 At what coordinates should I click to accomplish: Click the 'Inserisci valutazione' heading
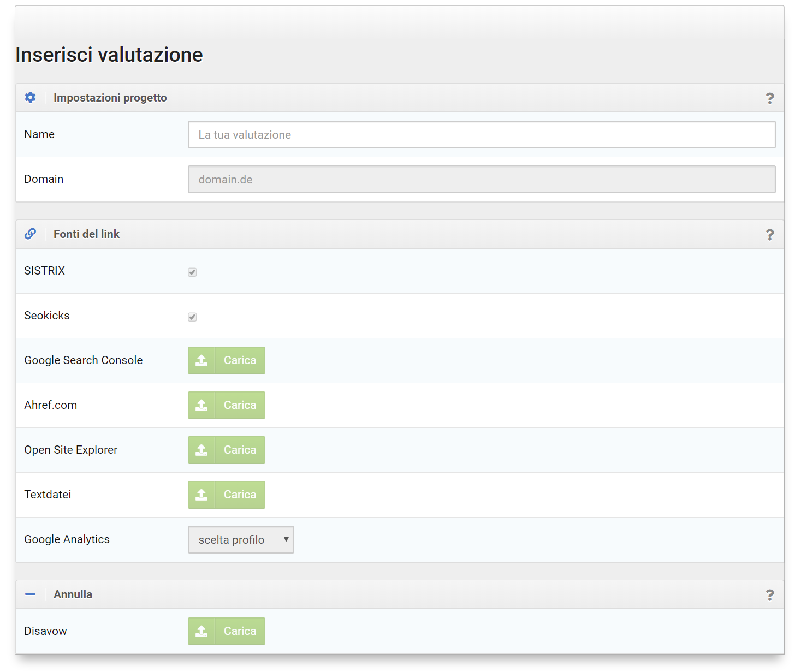tap(109, 55)
